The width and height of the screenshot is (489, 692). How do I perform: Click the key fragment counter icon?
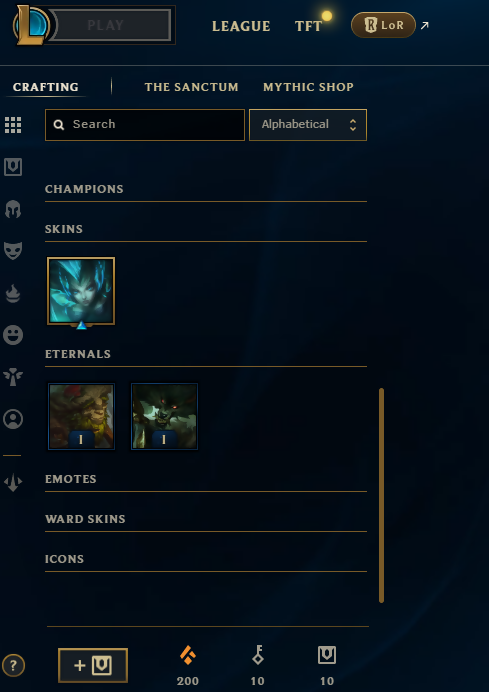(258, 655)
